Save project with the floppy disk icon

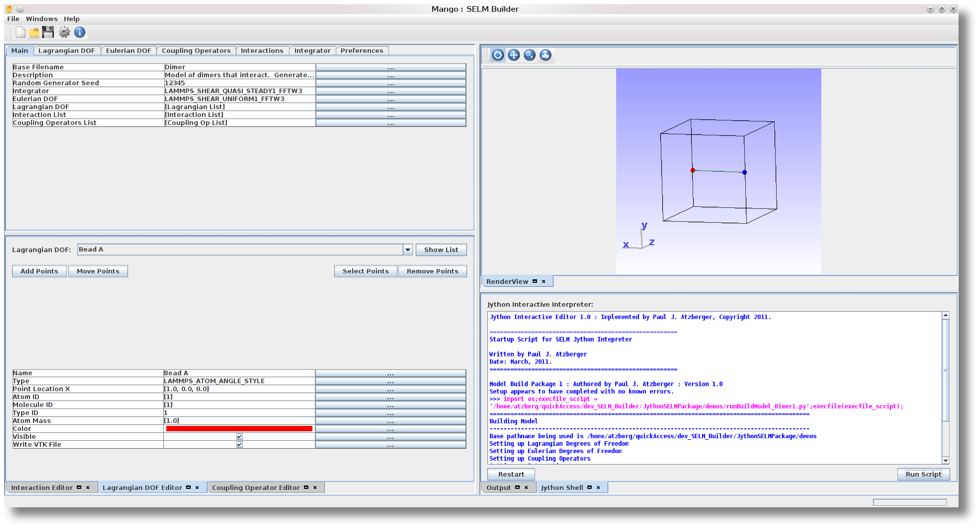pos(48,32)
